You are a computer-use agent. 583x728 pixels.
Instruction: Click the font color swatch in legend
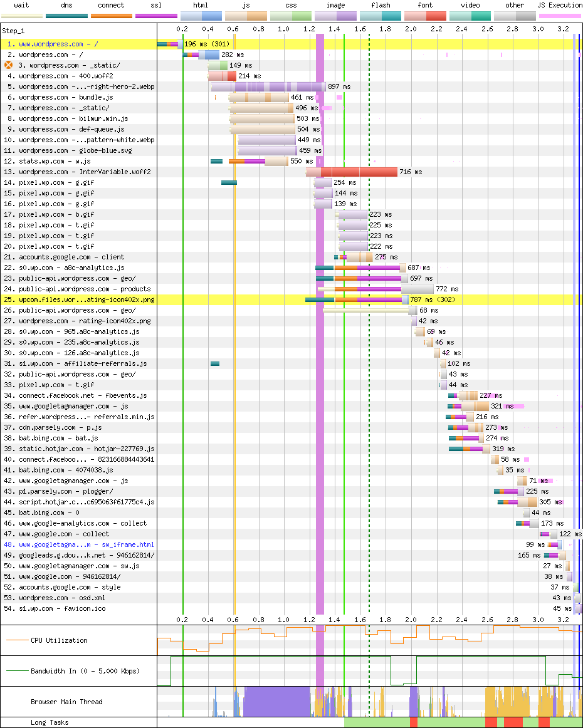pos(425,16)
